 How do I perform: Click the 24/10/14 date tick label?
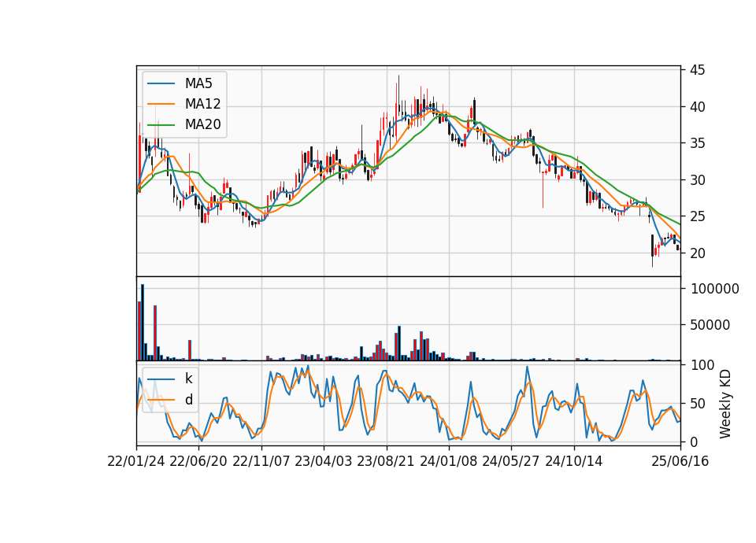(574, 461)
